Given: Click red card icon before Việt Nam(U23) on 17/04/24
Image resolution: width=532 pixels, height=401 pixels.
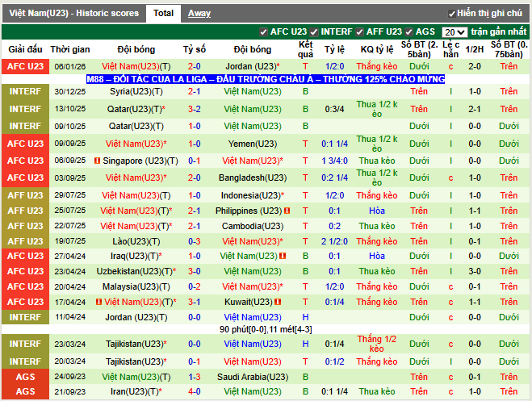Looking at the screenshot, I should tap(98, 302).
